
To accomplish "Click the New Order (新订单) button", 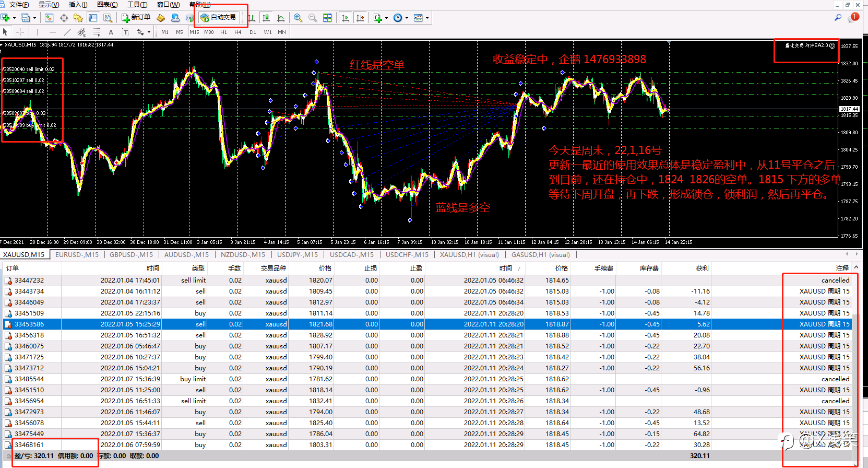I will point(136,18).
